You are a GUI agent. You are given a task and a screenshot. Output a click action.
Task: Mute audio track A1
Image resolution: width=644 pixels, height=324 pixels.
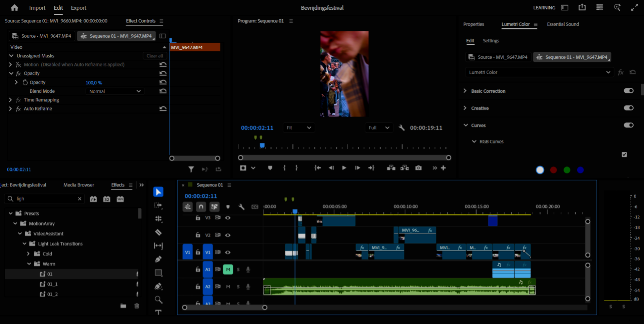(228, 269)
